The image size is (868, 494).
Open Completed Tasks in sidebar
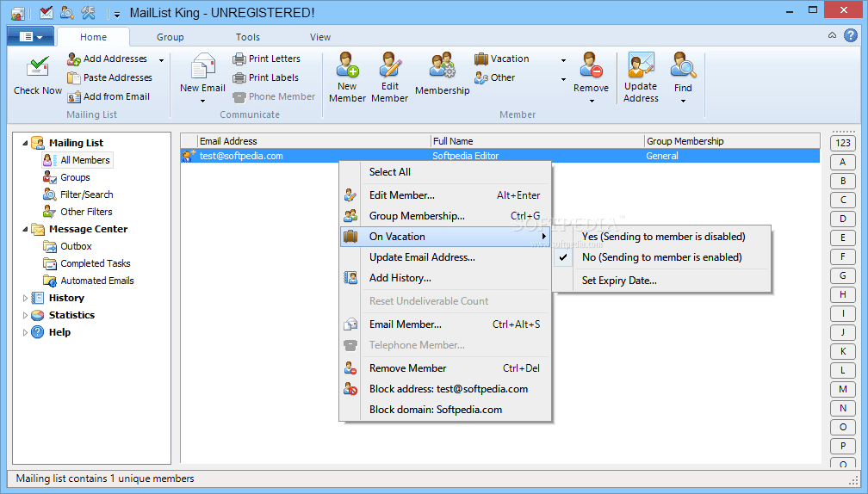[96, 264]
